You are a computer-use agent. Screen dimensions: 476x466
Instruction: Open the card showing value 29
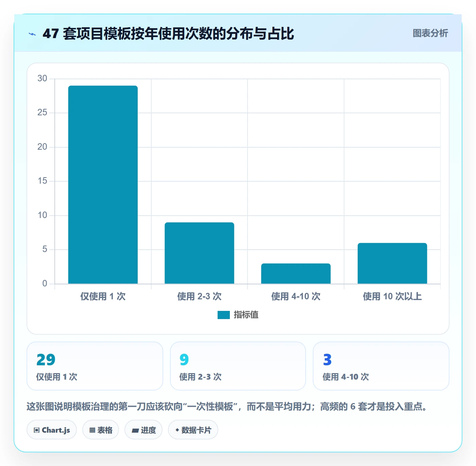coord(95,366)
